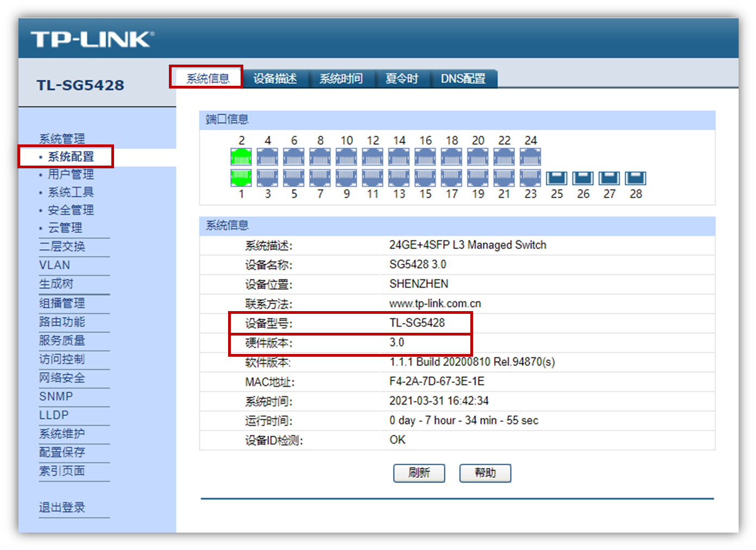Select port 20 icon
Viewport: 756px width, 550px height.
click(477, 157)
